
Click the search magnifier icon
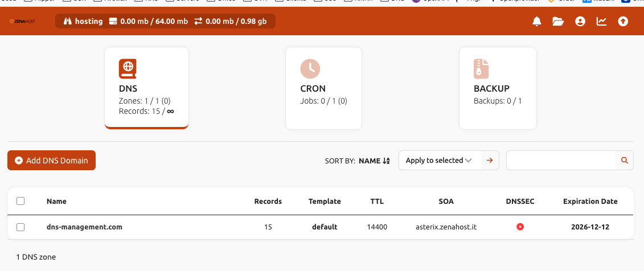tap(624, 160)
